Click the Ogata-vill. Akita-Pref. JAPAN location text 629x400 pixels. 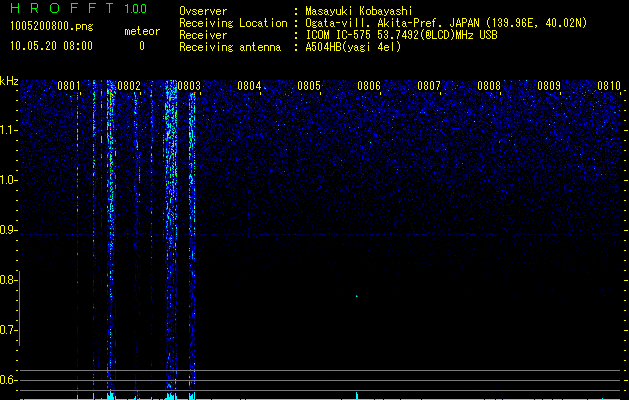point(446,23)
